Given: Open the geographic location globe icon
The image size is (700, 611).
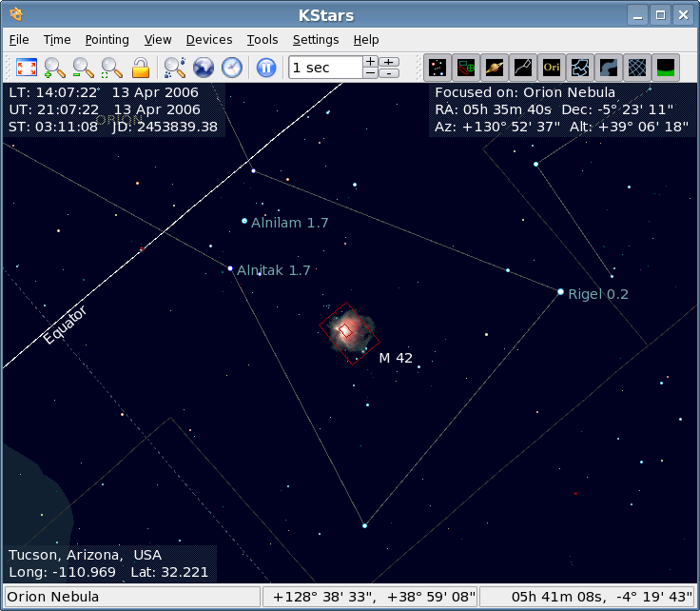Looking at the screenshot, I should (204, 68).
